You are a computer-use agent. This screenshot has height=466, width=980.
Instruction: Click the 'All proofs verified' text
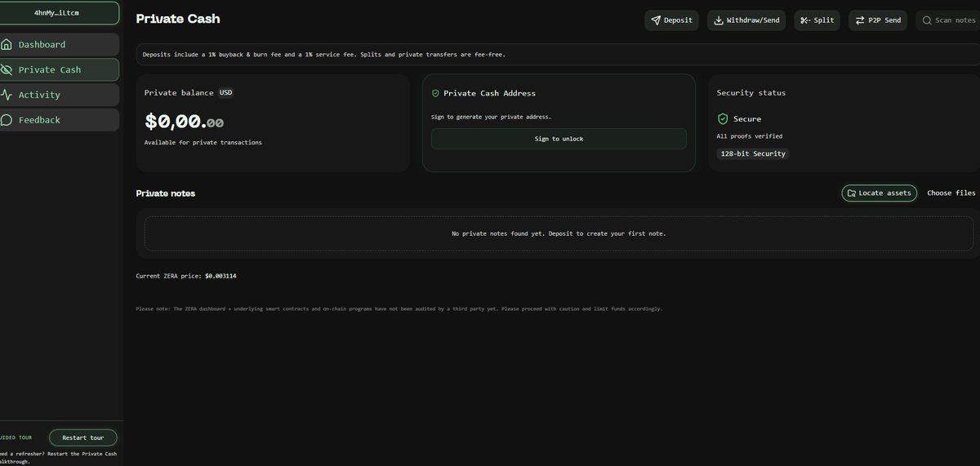[749, 136]
